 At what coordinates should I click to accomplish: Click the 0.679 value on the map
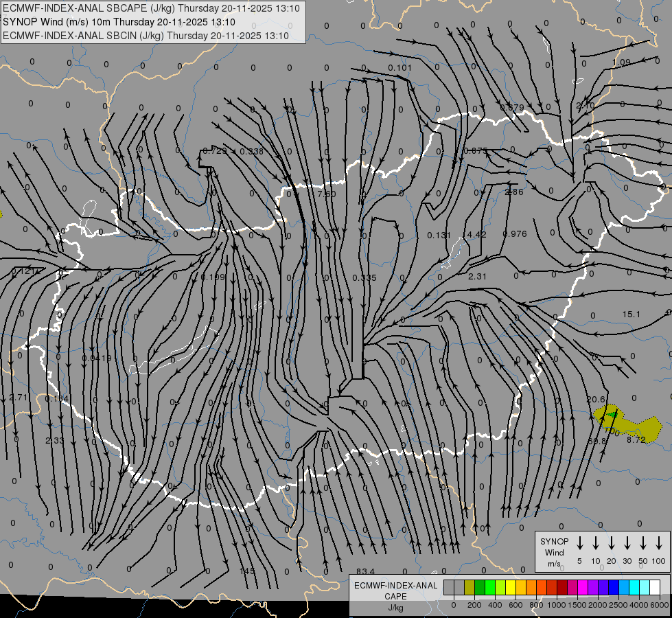click(511, 107)
